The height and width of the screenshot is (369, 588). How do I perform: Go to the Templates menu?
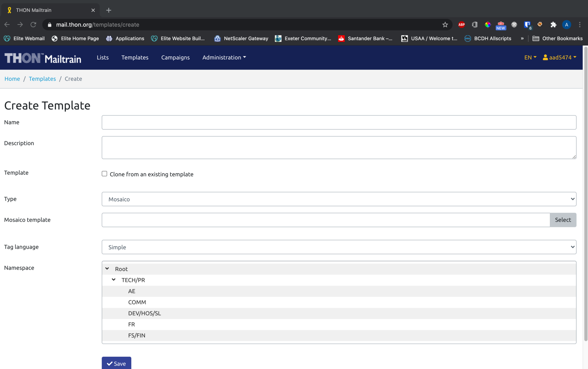[135, 57]
